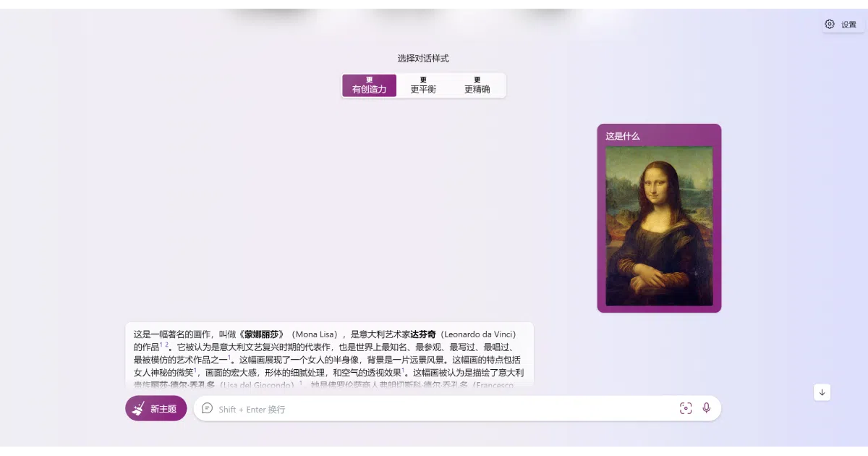Jump to bottom with down arrow button

click(822, 392)
